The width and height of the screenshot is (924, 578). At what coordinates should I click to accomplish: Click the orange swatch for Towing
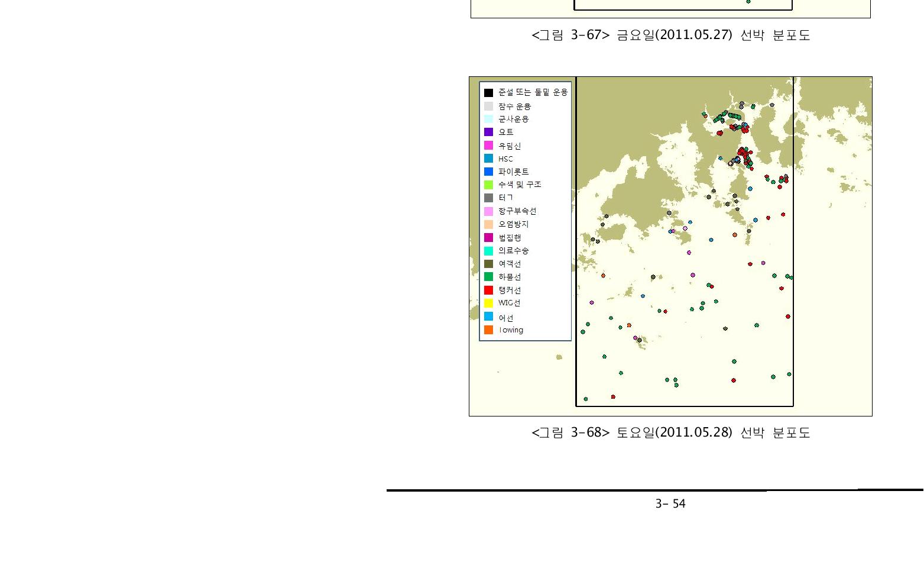488,330
